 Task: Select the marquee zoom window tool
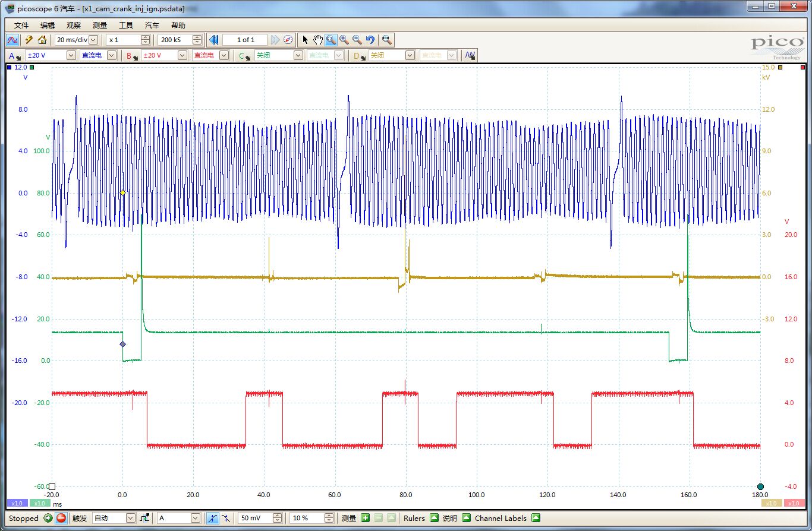331,40
